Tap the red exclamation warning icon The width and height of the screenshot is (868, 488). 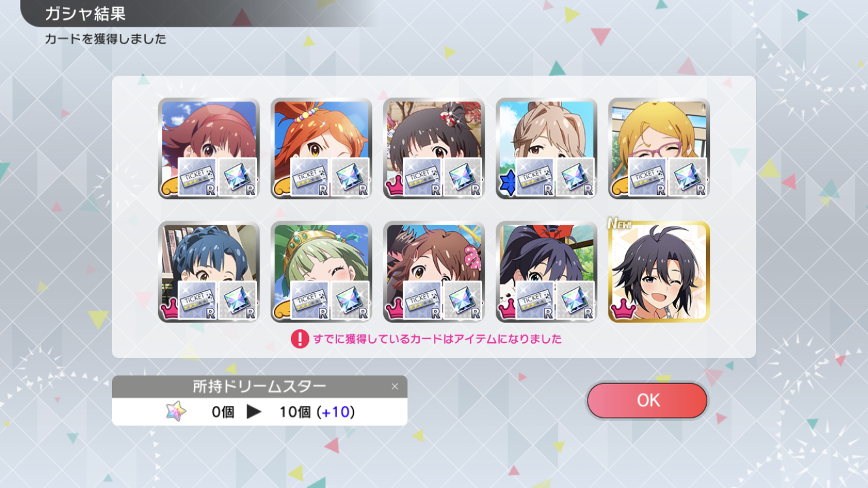click(299, 339)
